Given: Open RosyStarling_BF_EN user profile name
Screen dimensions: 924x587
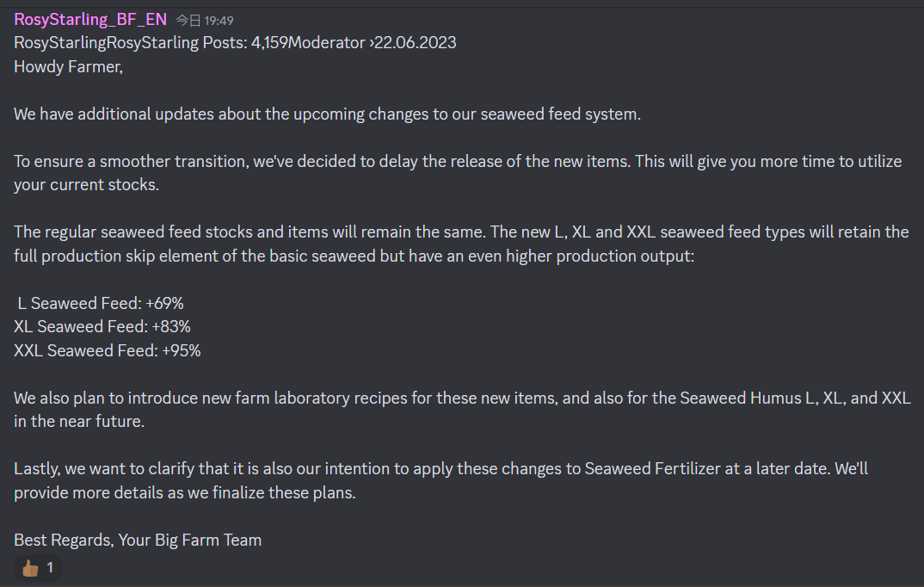Looking at the screenshot, I should 90,20.
